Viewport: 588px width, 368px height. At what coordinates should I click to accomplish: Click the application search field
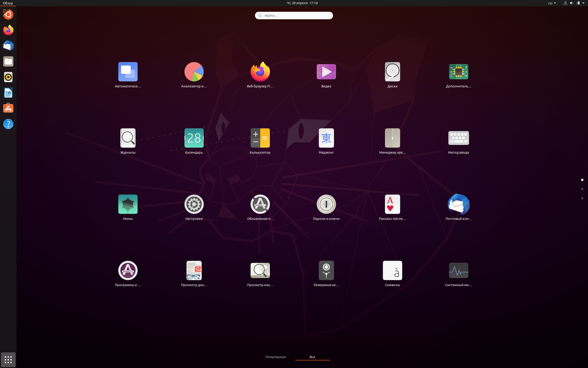click(x=294, y=16)
